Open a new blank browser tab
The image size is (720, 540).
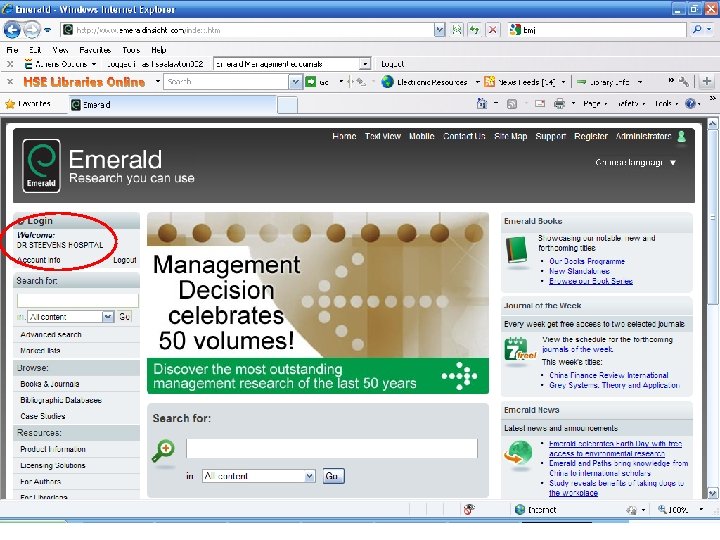point(287,105)
